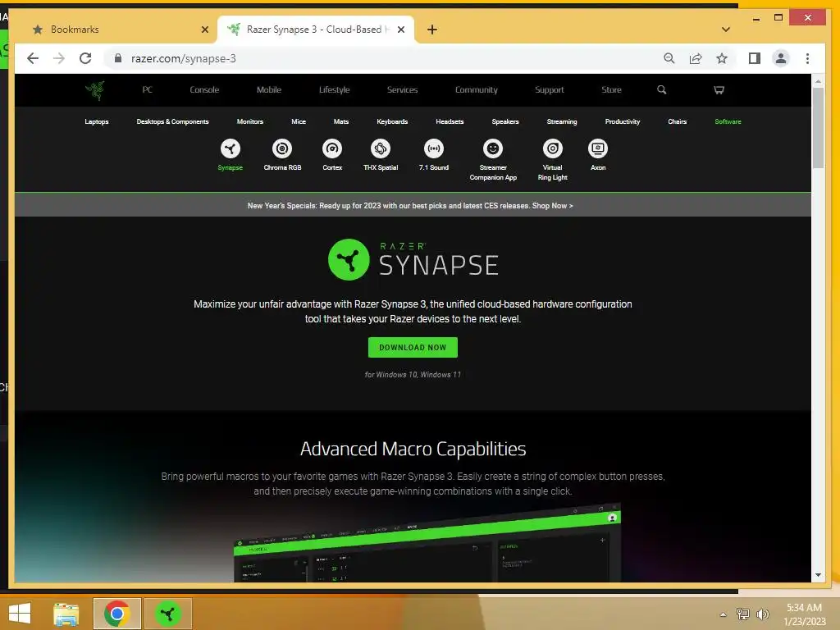Open the Lifestyle menu
The image size is (840, 630).
[335, 90]
